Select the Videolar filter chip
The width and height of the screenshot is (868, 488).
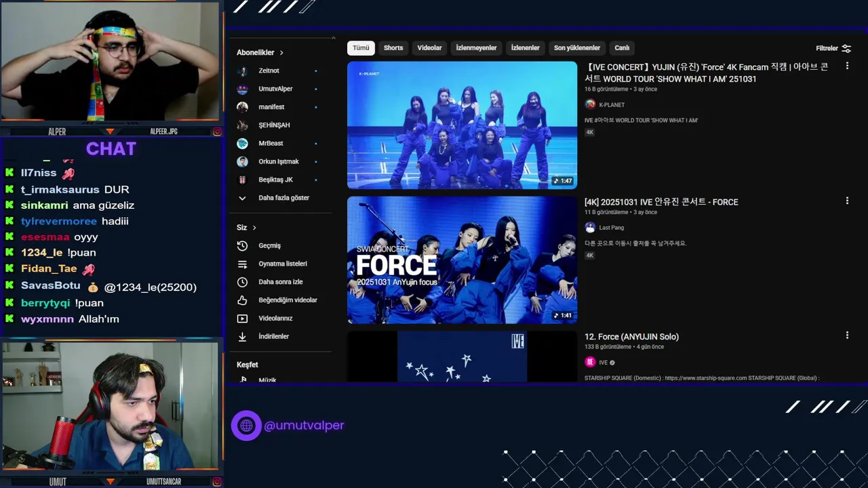pos(429,48)
